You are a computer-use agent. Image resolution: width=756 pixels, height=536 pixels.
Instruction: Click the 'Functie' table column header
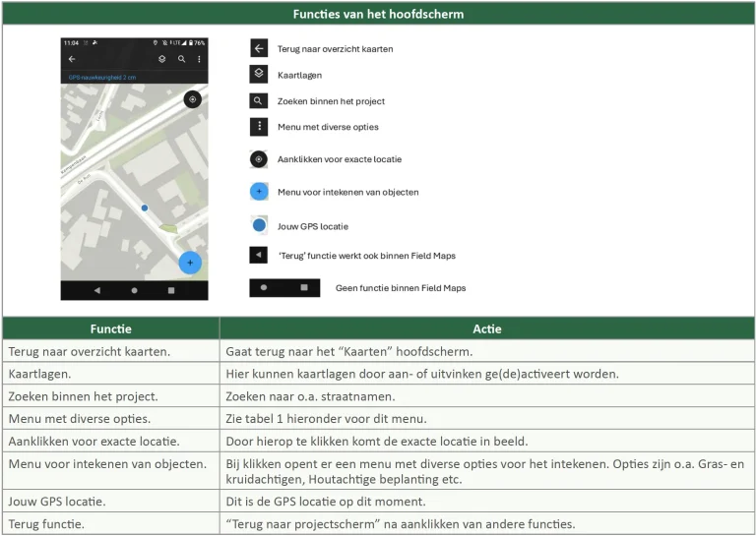pos(110,328)
